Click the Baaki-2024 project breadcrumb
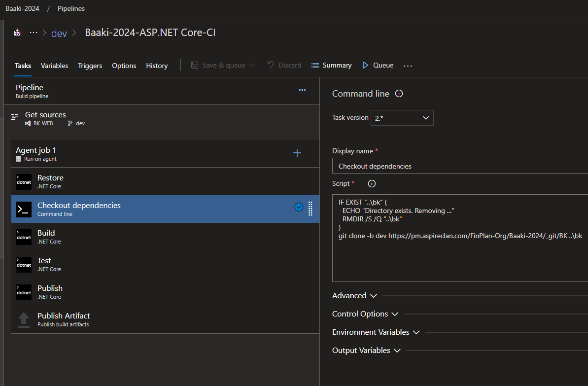Screen dimensions: 588x386 23,8
